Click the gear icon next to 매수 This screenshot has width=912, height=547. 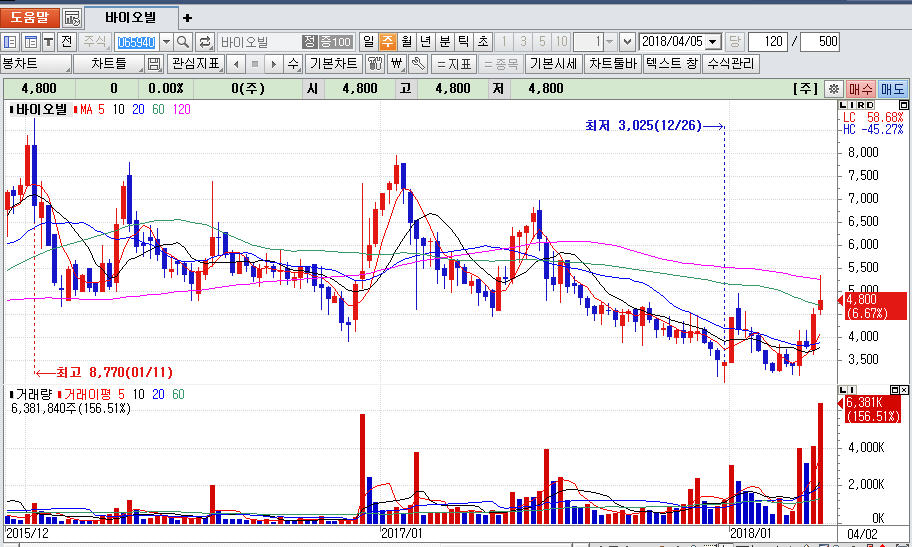click(x=833, y=89)
